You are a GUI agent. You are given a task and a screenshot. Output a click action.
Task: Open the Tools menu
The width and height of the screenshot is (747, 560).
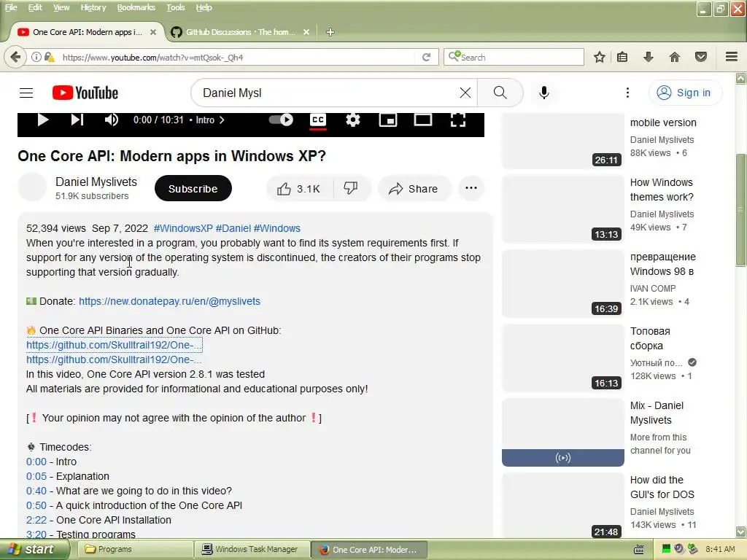(x=175, y=7)
